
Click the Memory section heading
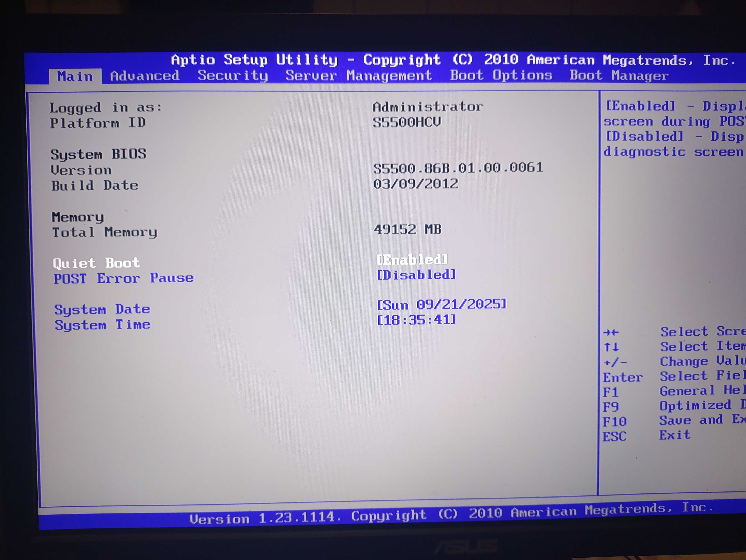(x=78, y=217)
